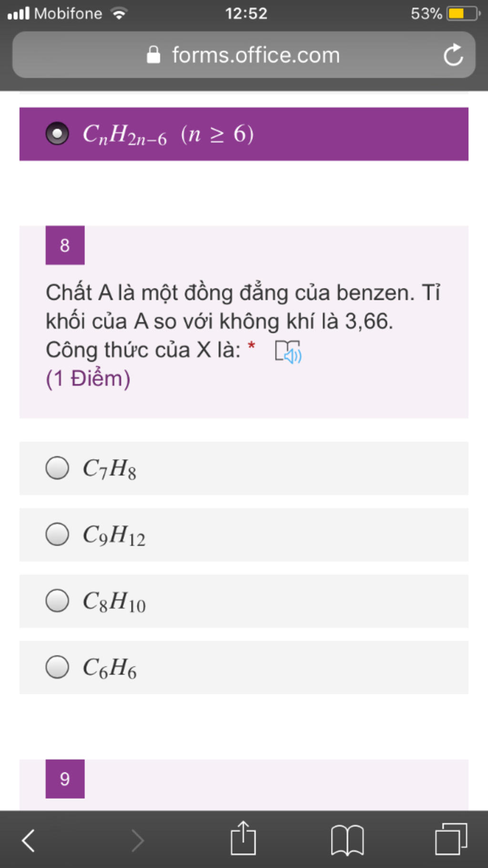Tap the Safari forward arrow

pos(137,840)
